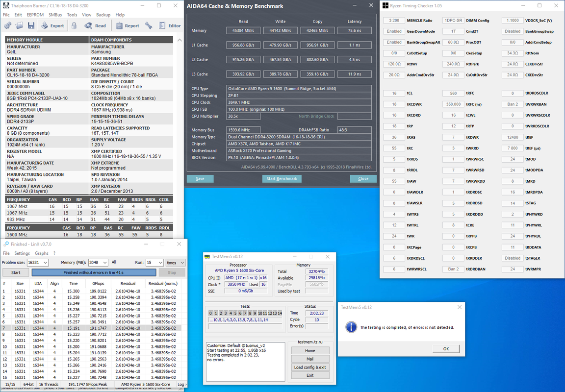565x392 pixels.
Task: Click the Exit button in TestMem5
Action: (x=310, y=375)
